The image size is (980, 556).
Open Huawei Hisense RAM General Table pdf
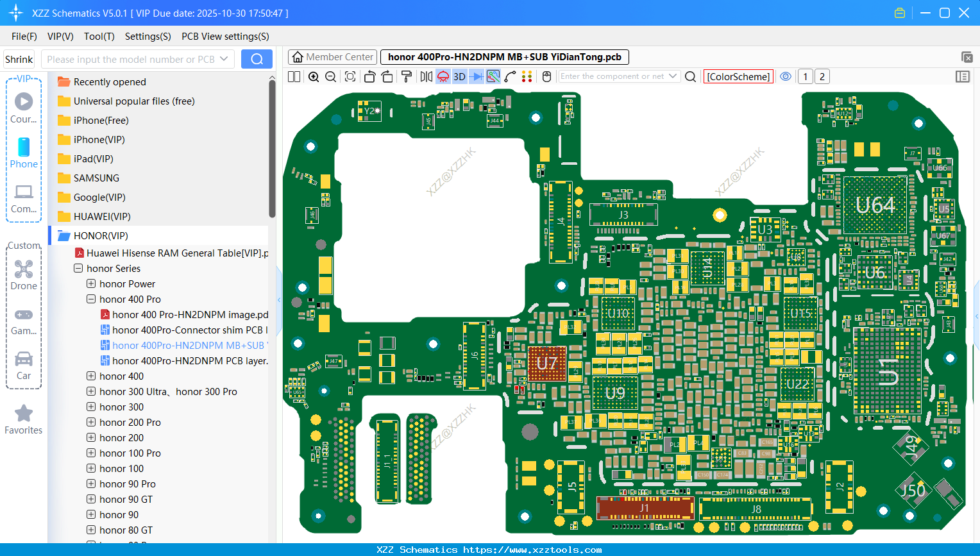pos(171,253)
